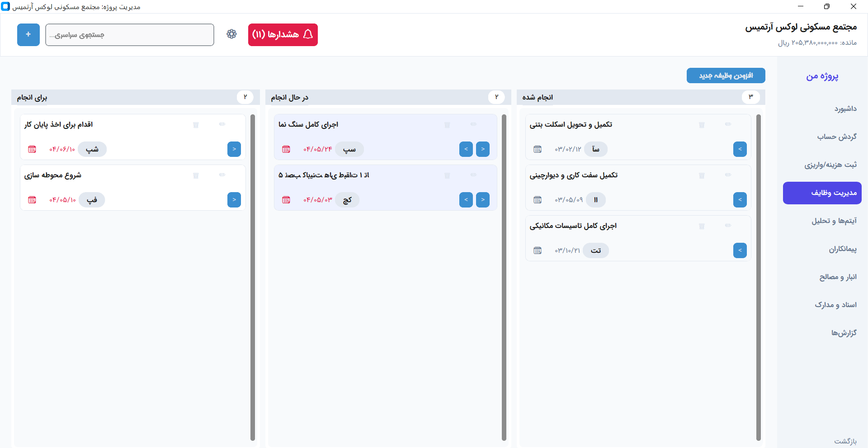Move تکمیل و تحویل اسکلت بتنی back using its arrow

tap(740, 149)
